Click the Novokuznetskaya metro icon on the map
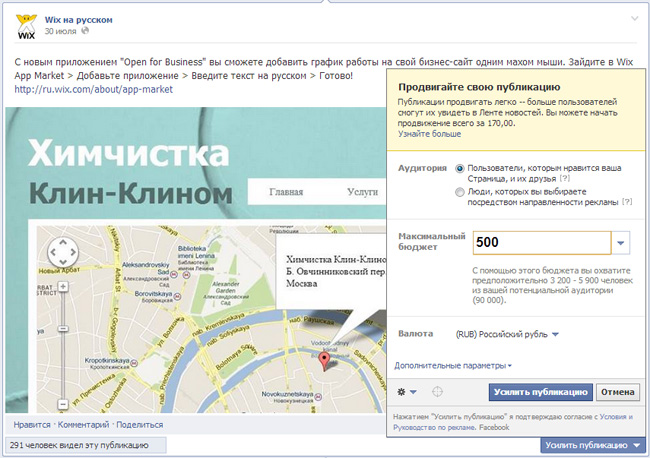650x458 pixels. click(318, 397)
